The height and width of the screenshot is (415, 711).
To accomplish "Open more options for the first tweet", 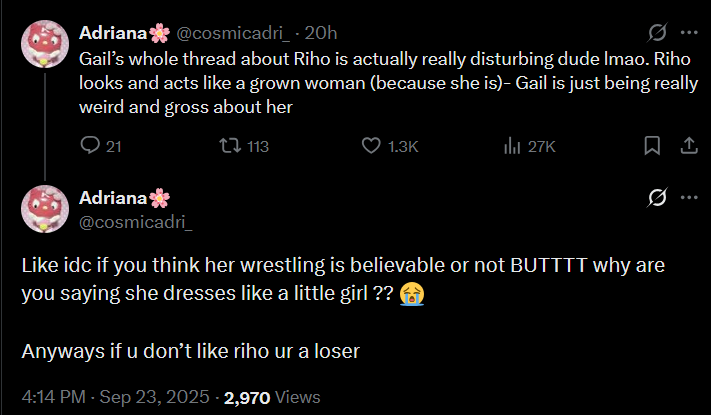I will [688, 33].
